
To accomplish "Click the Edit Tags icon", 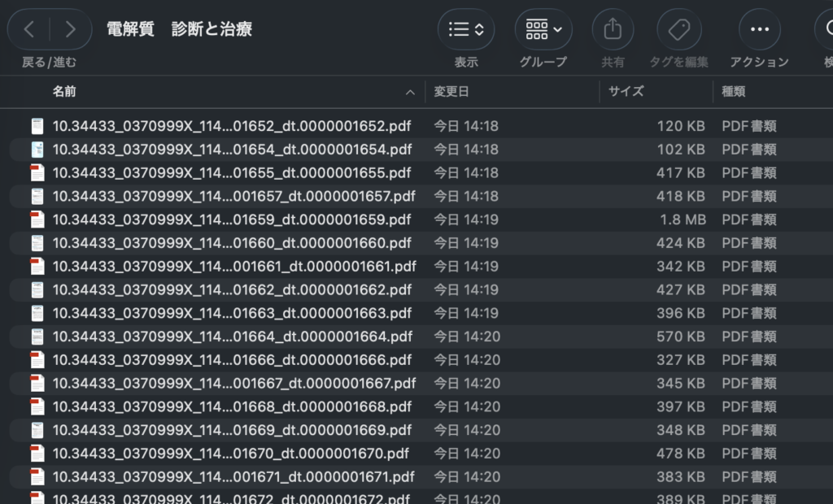I will pyautogui.click(x=678, y=30).
